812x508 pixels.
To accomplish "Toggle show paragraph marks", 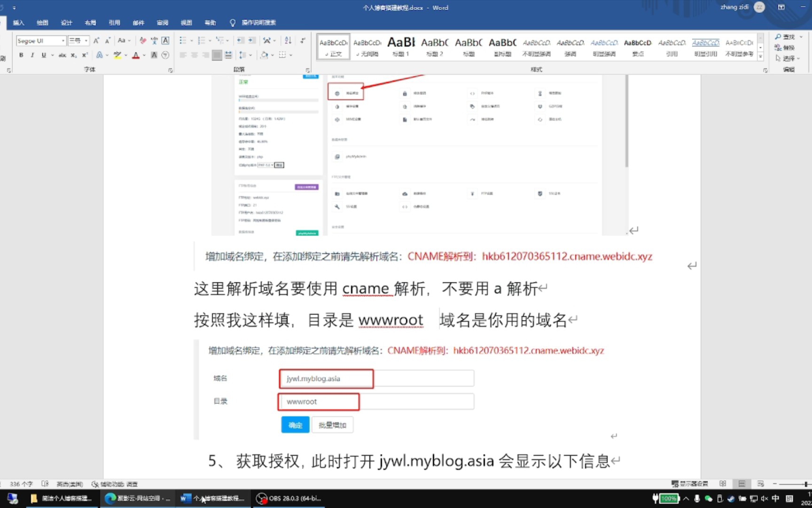I will [x=303, y=40].
